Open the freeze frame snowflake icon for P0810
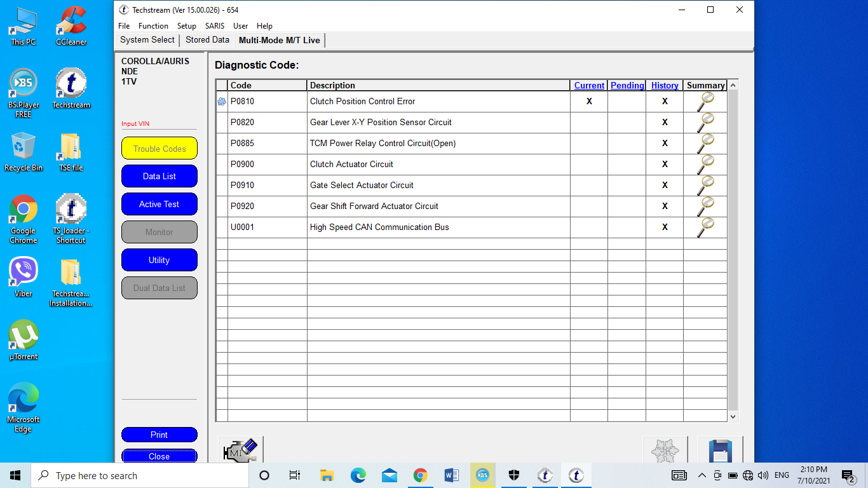Screen dimensions: 868x488 [x=222, y=101]
